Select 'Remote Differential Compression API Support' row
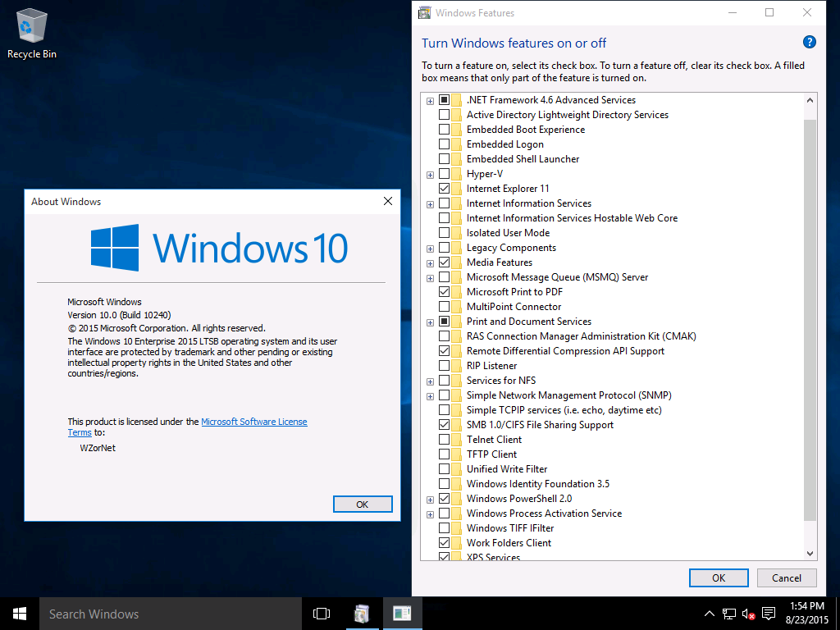Viewport: 840px width, 630px height. [x=565, y=351]
